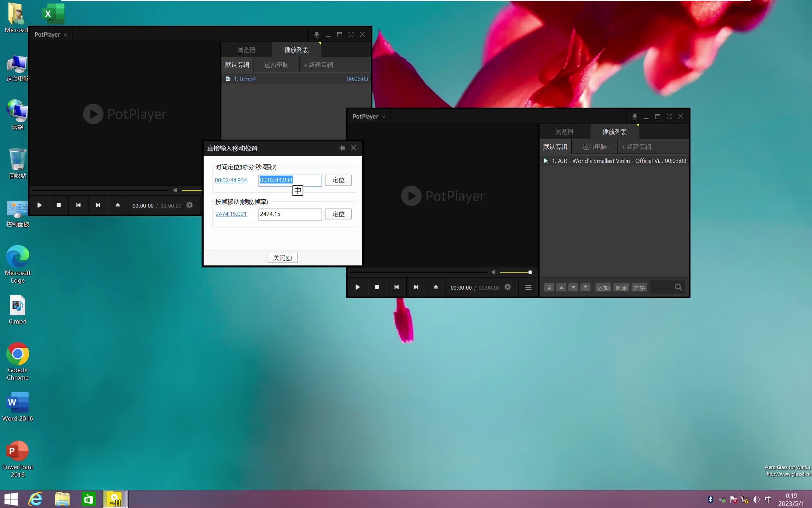Skip to next track in left player
This screenshot has width=812, height=508.
(x=98, y=205)
